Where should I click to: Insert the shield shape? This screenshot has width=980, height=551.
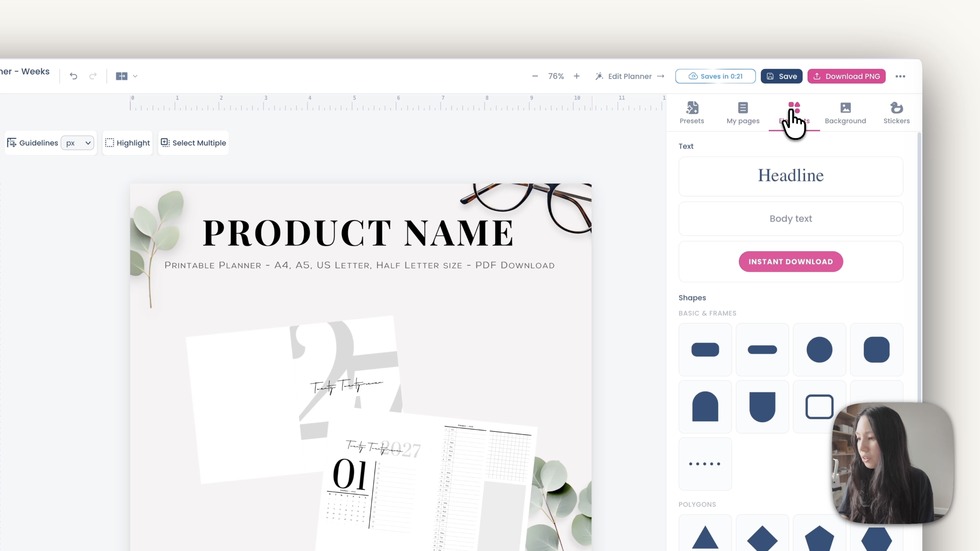[762, 406]
